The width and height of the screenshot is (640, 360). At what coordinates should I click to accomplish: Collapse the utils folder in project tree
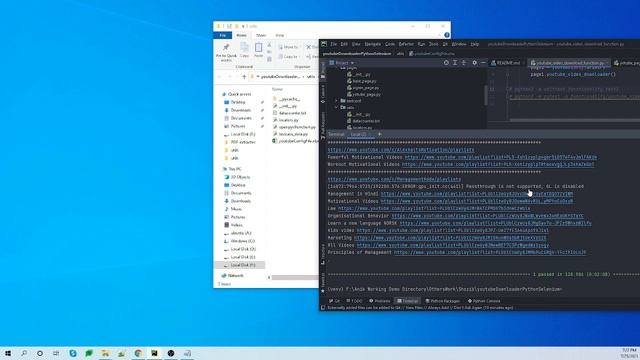pos(336,107)
